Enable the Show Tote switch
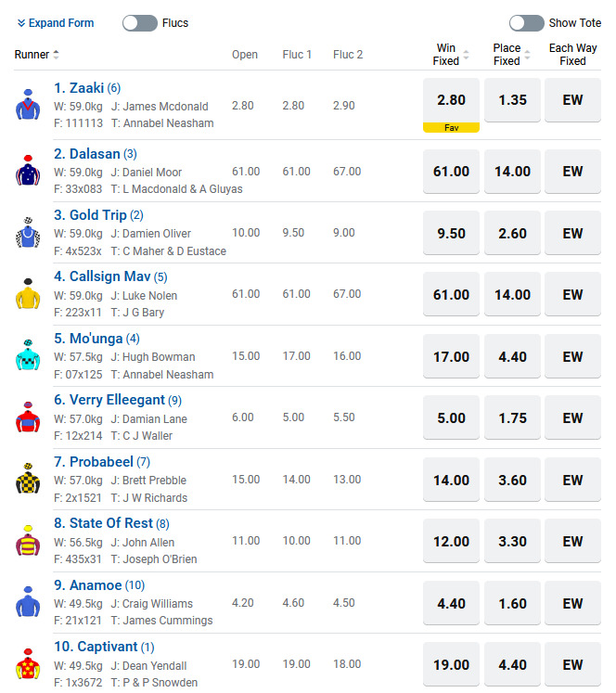The width and height of the screenshot is (616, 693). [526, 23]
